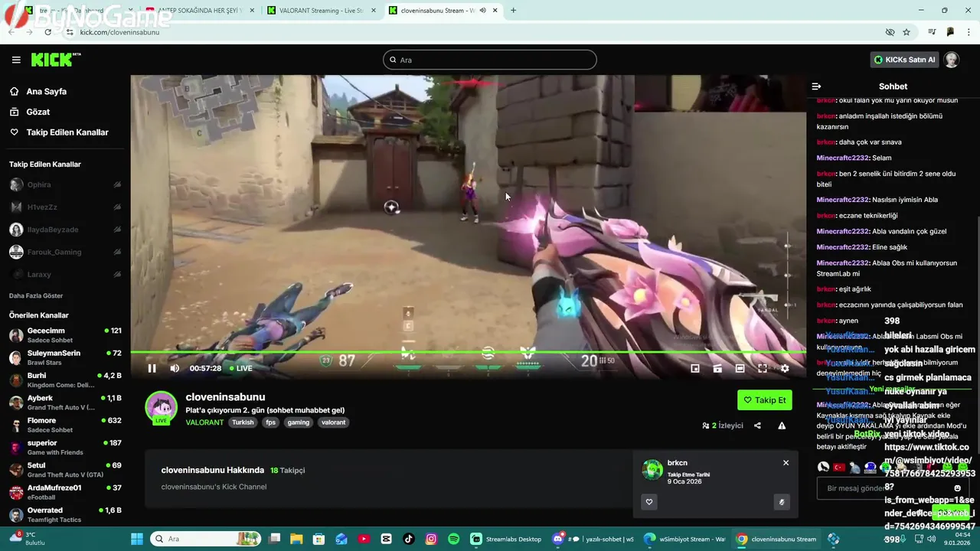Viewport: 980px width, 551px height.
Task: Open File Explorer from the taskbar
Action: point(296,539)
